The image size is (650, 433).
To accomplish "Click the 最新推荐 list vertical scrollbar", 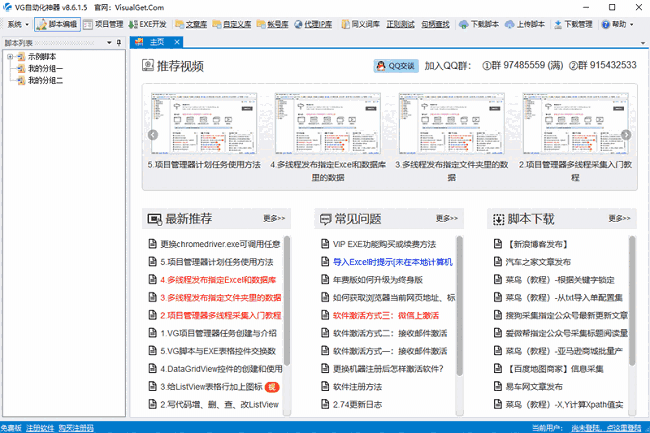I will [287, 320].
